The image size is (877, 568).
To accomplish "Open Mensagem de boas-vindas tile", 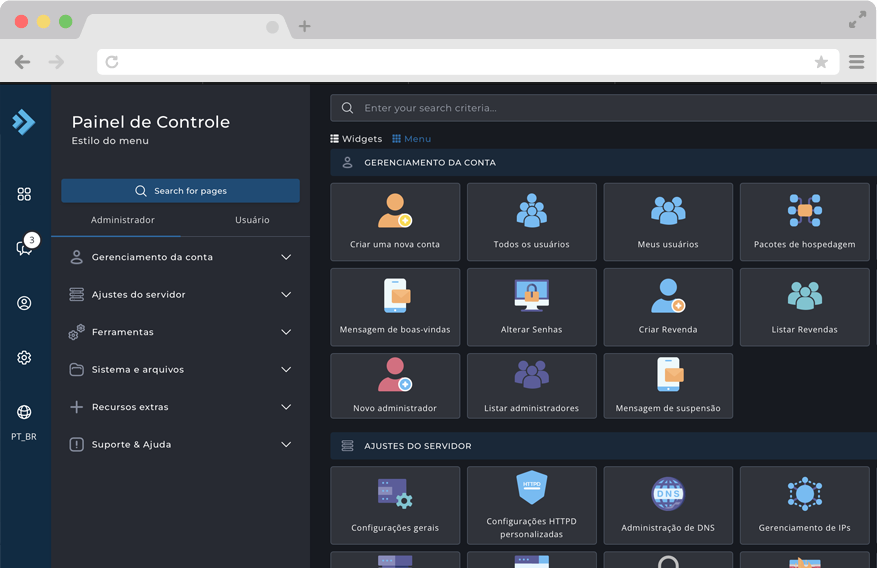I will [395, 307].
